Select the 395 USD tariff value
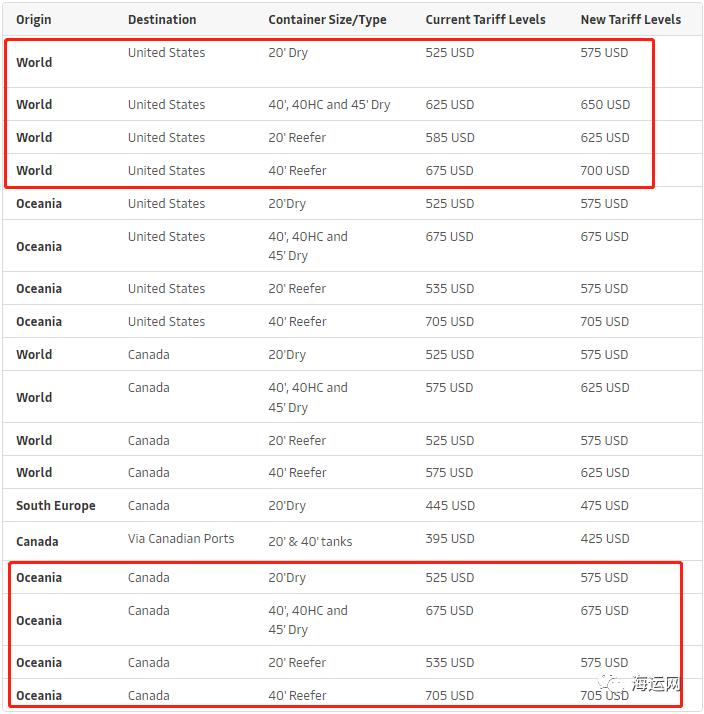The image size is (704, 714). coord(449,538)
